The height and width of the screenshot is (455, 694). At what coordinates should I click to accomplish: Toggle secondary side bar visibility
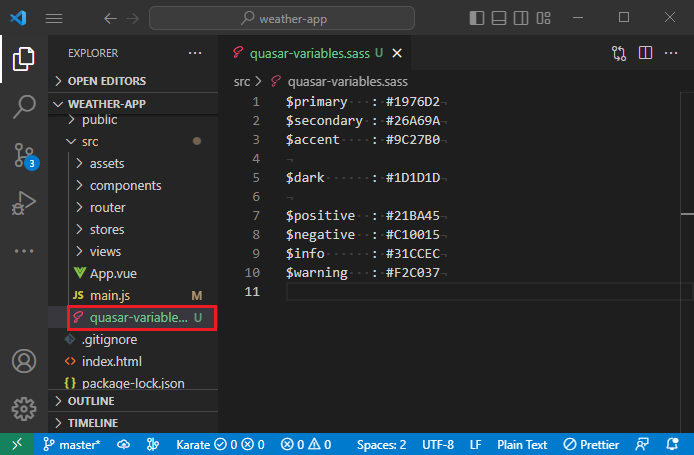click(521, 18)
